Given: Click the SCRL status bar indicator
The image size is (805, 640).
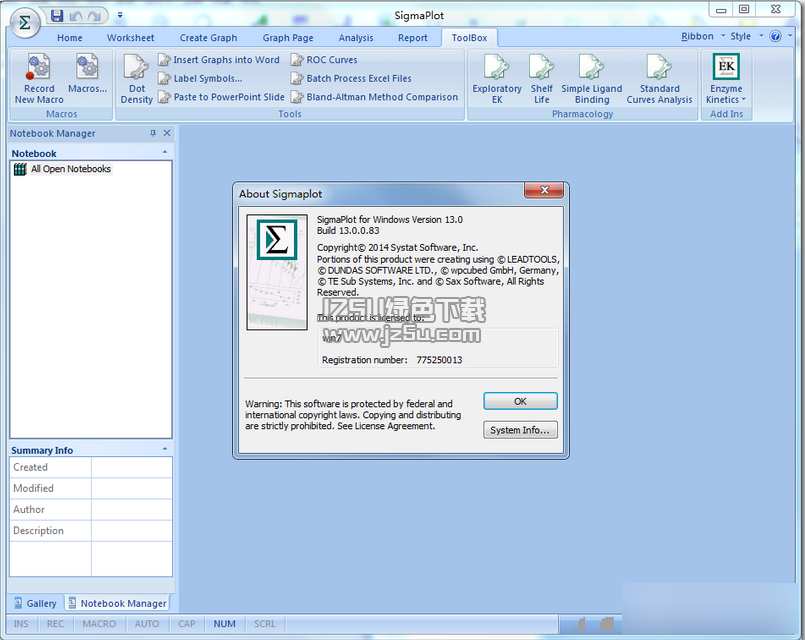Looking at the screenshot, I should click(x=264, y=624).
